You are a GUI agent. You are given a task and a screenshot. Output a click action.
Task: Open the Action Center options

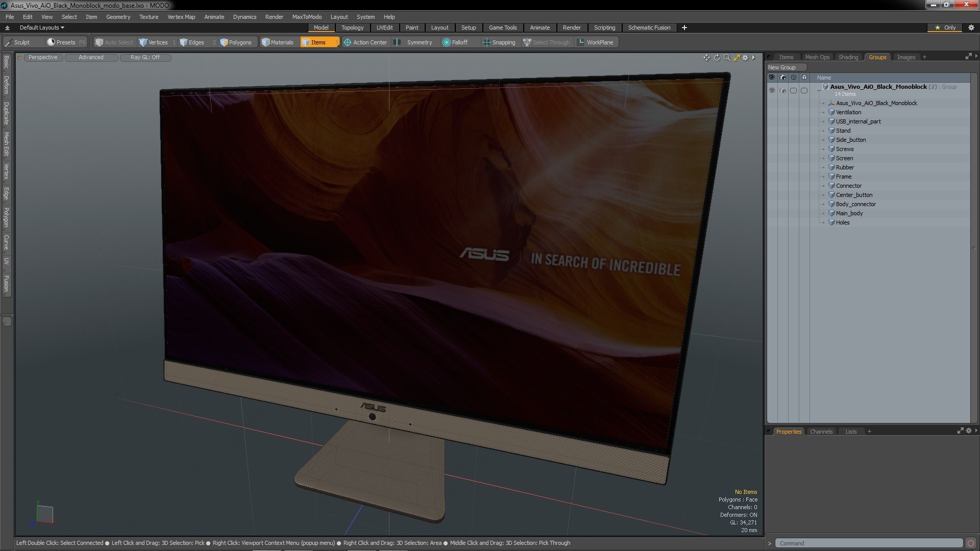point(365,42)
